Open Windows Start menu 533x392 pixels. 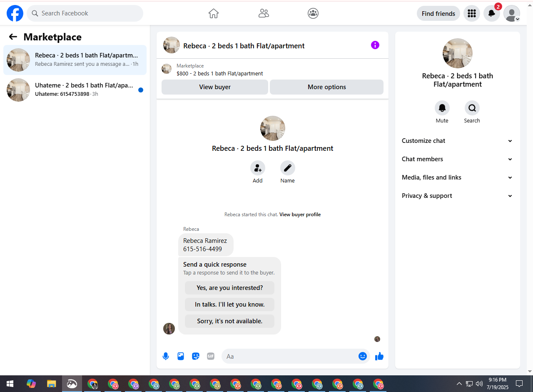(10, 384)
